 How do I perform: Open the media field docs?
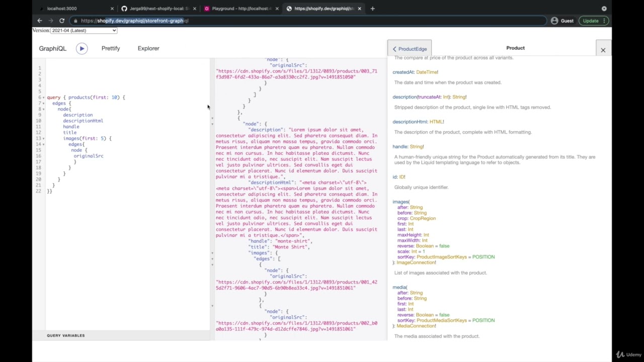coord(399,287)
